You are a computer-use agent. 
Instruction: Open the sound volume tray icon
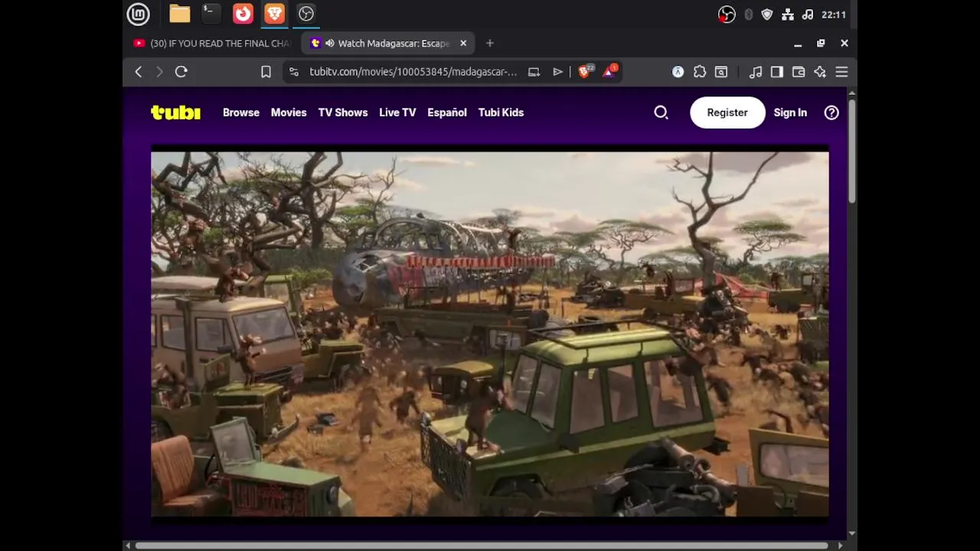click(807, 15)
